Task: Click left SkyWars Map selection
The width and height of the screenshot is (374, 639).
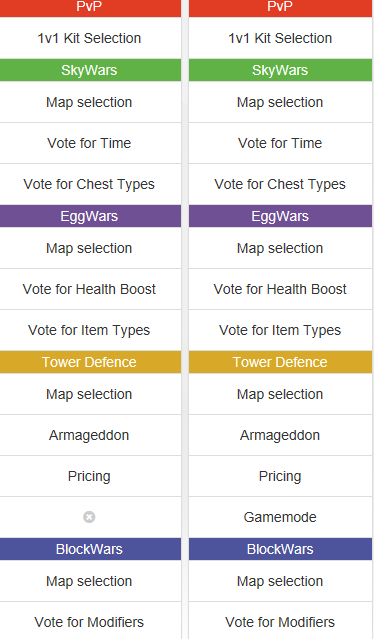Action: coord(89,102)
